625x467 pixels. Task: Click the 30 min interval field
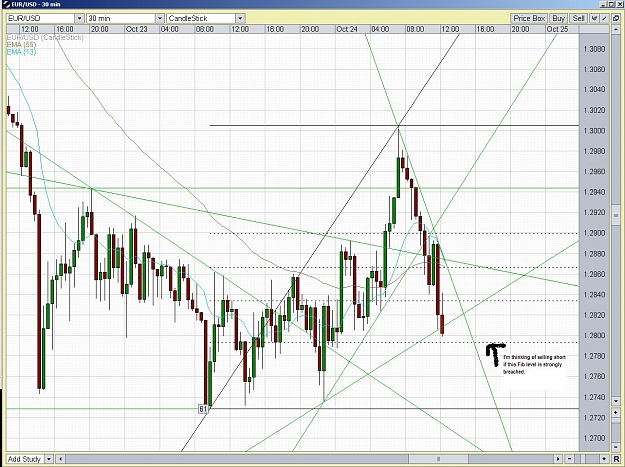tap(121, 18)
